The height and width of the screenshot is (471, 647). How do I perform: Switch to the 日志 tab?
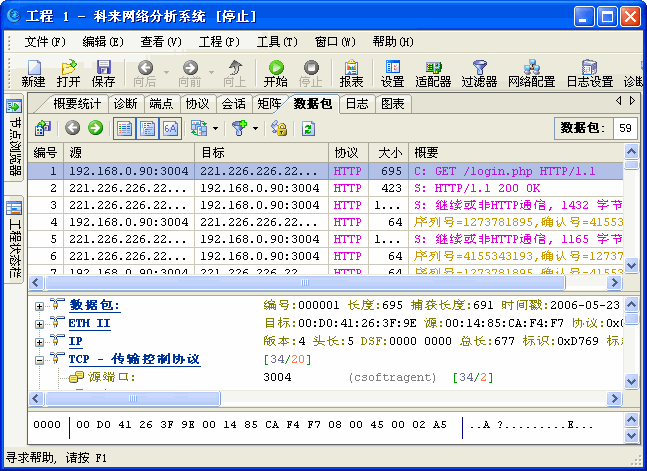click(357, 104)
